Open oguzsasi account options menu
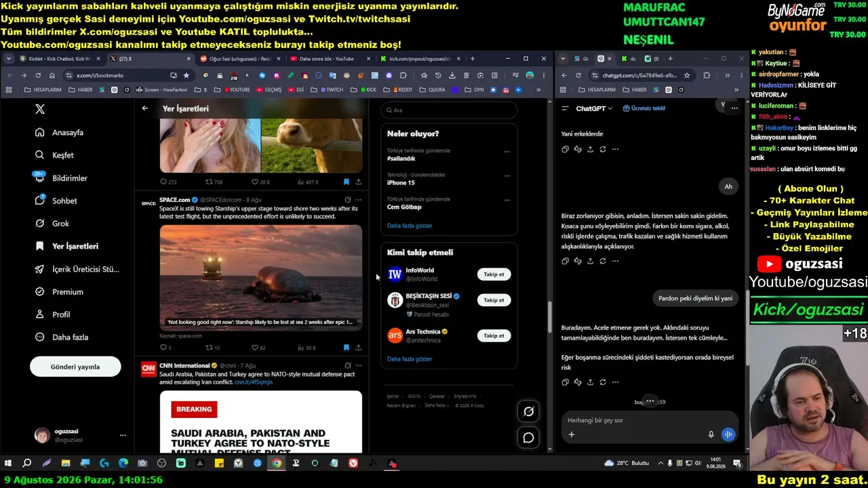 [x=123, y=435]
